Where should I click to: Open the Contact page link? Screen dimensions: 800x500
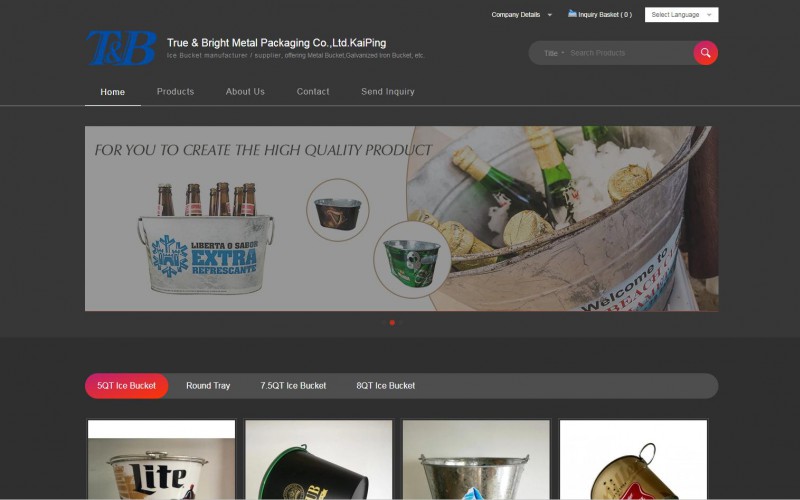pos(313,92)
